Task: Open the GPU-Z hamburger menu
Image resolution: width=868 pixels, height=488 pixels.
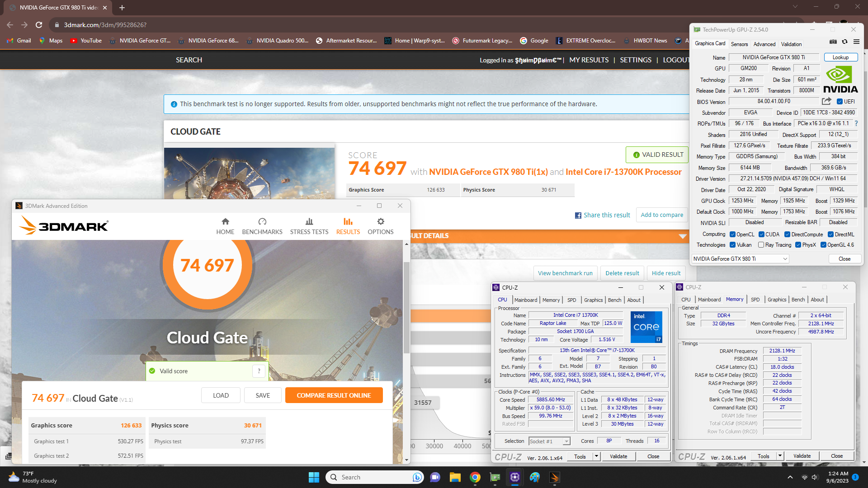Action: [x=856, y=42]
